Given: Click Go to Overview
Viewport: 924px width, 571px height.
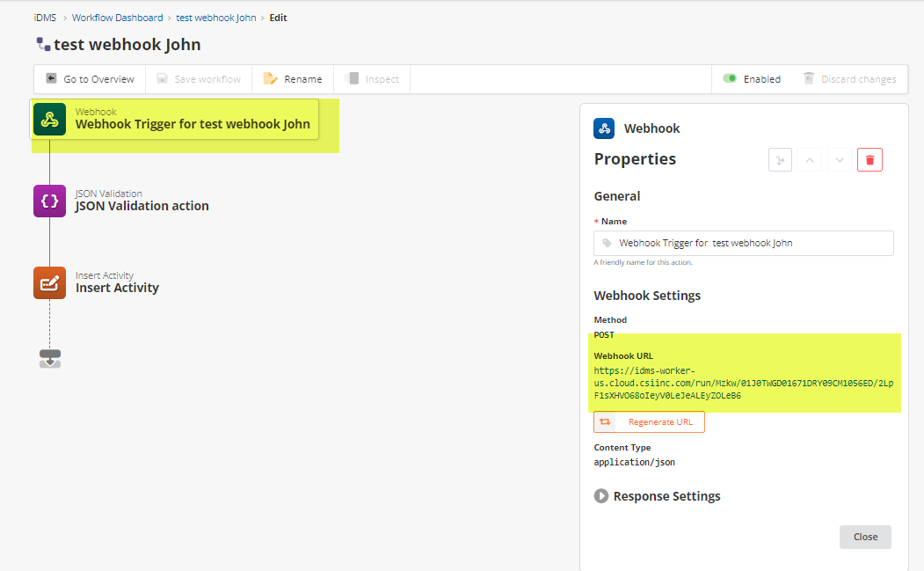Looking at the screenshot, I should [x=90, y=79].
